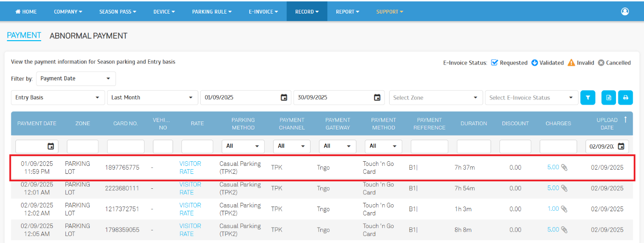Expand the Select E-Invoice Status dropdown

(531, 98)
